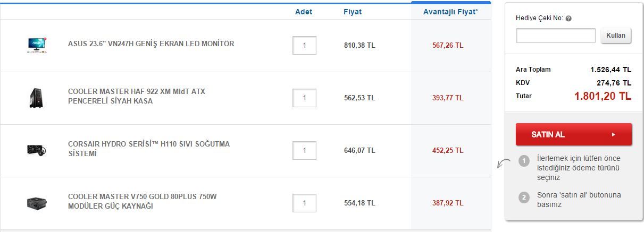Click the arrow icon on SATIN AL button
This screenshot has height=232, width=644.
[x=613, y=135]
